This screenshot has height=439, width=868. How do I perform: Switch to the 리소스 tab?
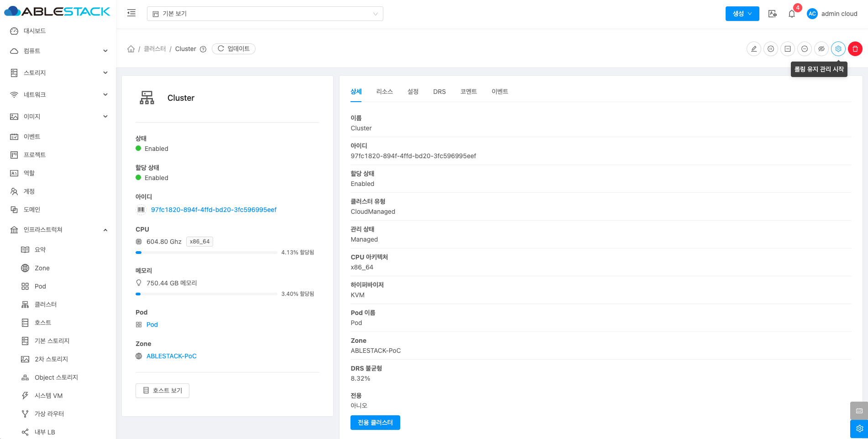[384, 92]
